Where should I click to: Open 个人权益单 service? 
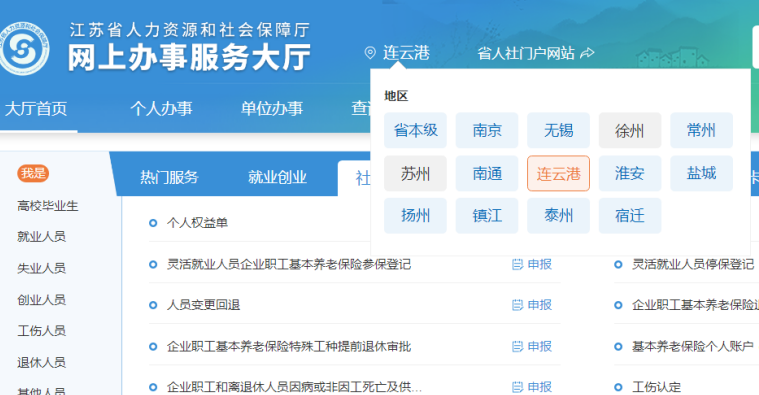click(197, 223)
